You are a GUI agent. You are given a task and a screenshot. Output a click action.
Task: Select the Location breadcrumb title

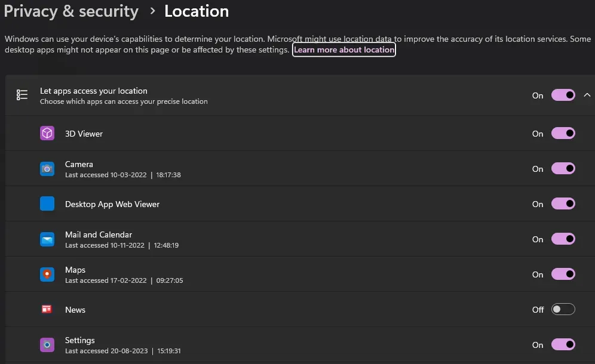197,11
